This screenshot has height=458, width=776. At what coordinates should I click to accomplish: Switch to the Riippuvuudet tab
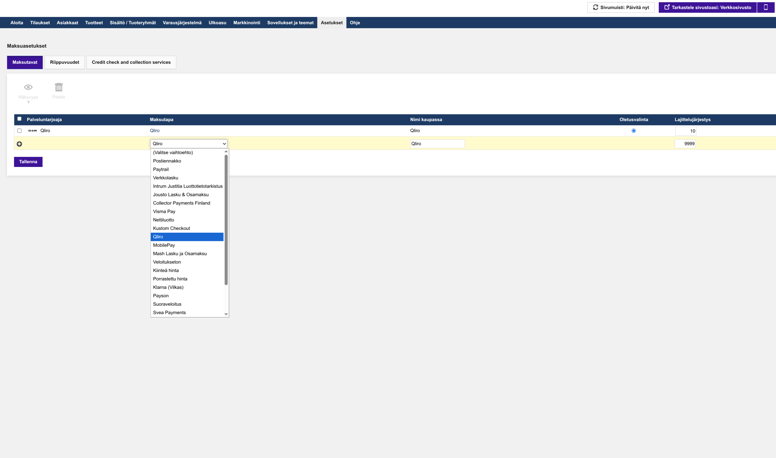click(x=64, y=62)
